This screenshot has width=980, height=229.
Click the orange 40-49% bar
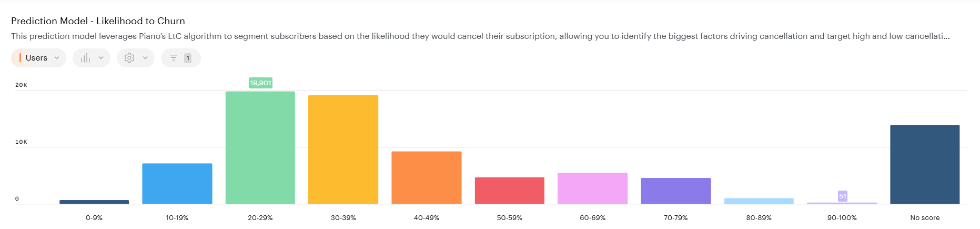426,177
